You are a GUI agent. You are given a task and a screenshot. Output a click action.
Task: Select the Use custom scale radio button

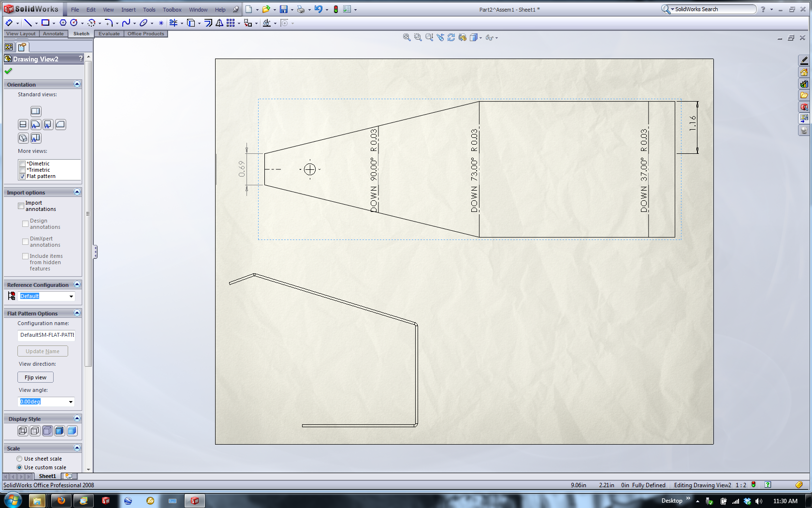pyautogui.click(x=19, y=467)
